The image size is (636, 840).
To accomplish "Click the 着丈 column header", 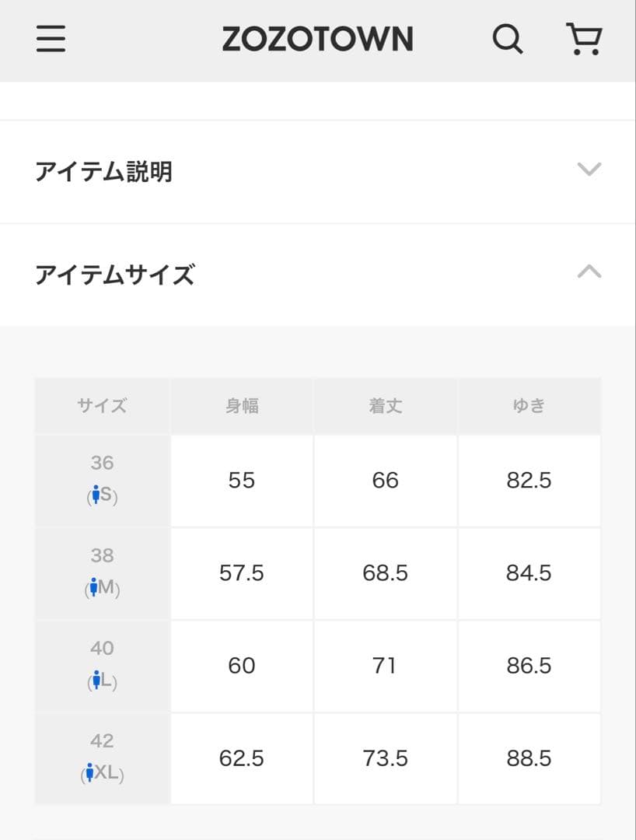I will point(386,406).
